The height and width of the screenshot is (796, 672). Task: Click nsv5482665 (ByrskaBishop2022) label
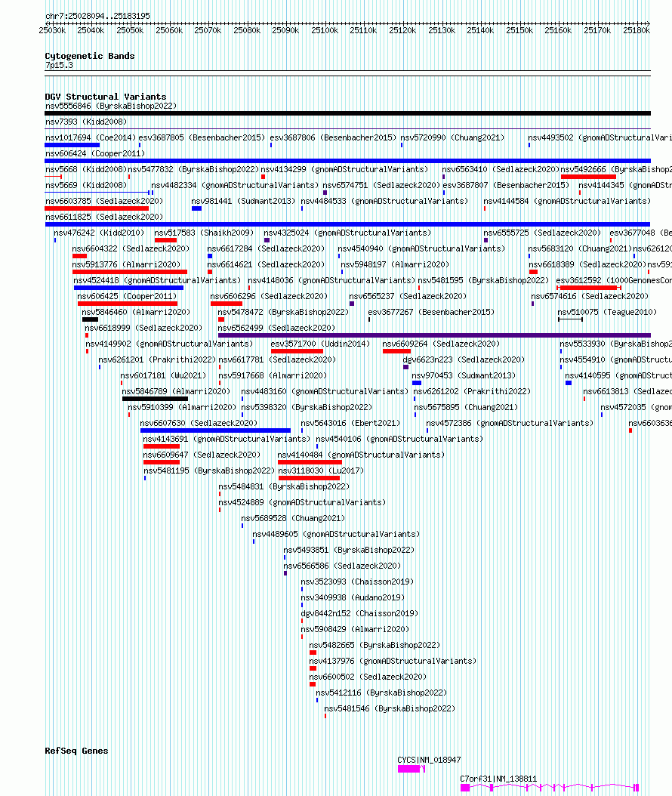pyautogui.click(x=375, y=645)
